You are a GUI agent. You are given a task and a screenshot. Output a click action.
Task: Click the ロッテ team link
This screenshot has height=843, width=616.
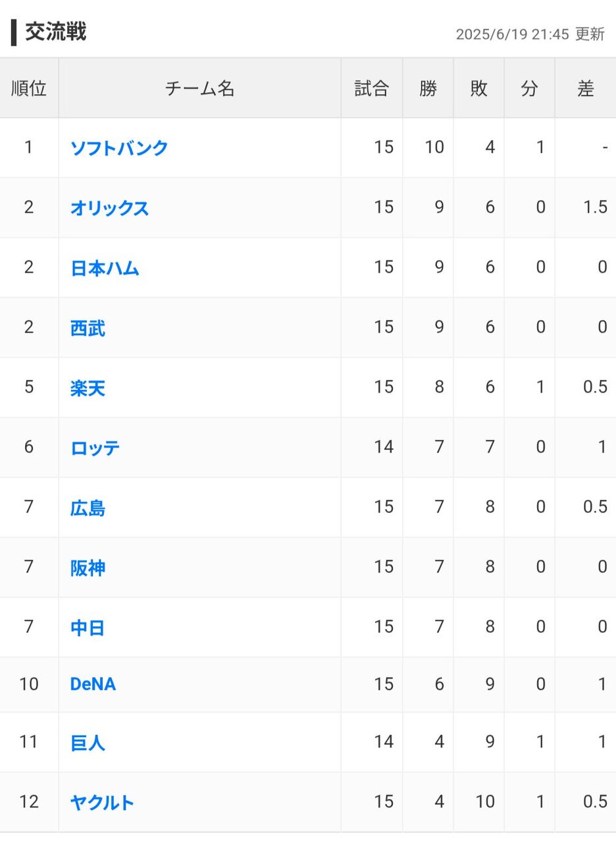pos(95,448)
